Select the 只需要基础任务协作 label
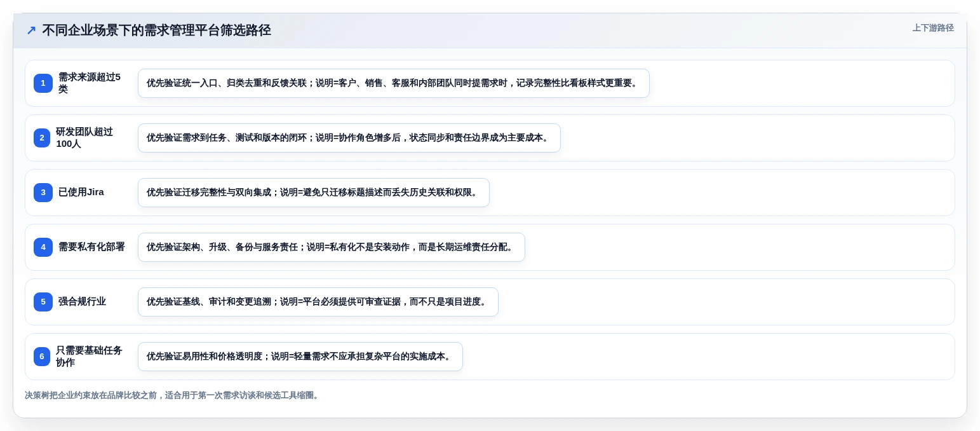 tap(89, 357)
